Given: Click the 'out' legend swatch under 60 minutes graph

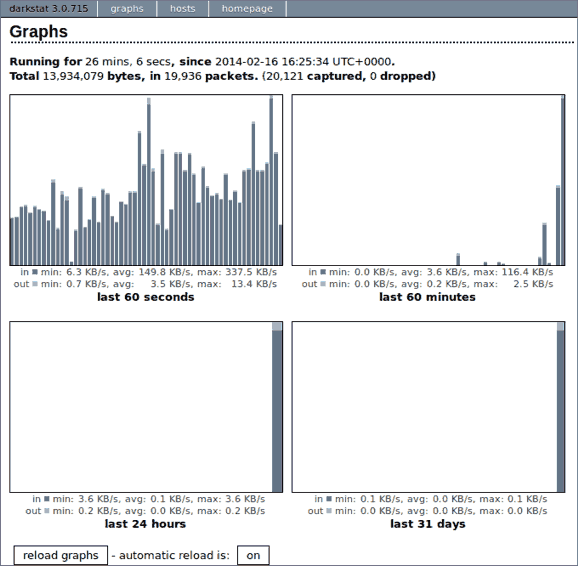Looking at the screenshot, I should click(323, 284).
